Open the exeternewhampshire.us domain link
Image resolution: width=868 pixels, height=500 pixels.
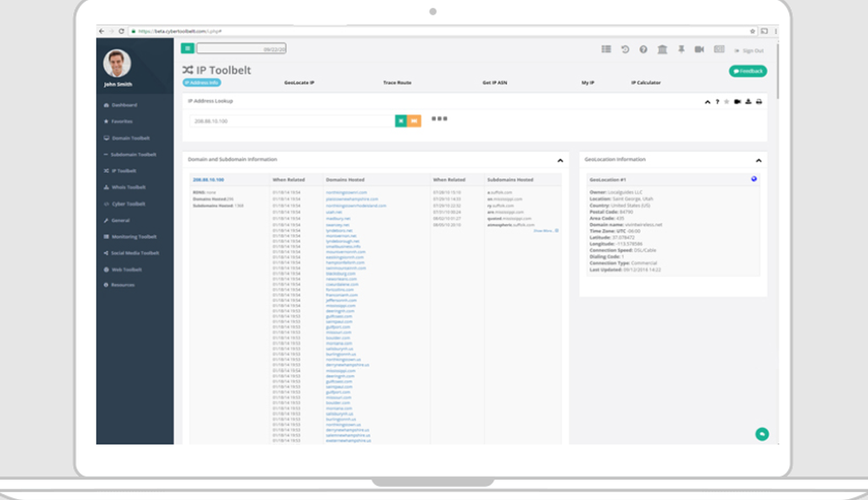348,441
